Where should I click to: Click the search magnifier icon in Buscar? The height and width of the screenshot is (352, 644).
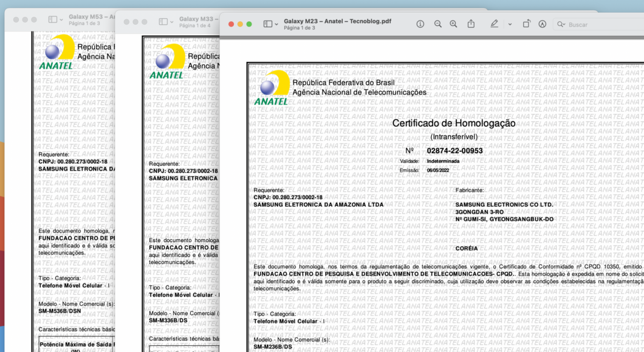[x=561, y=25]
